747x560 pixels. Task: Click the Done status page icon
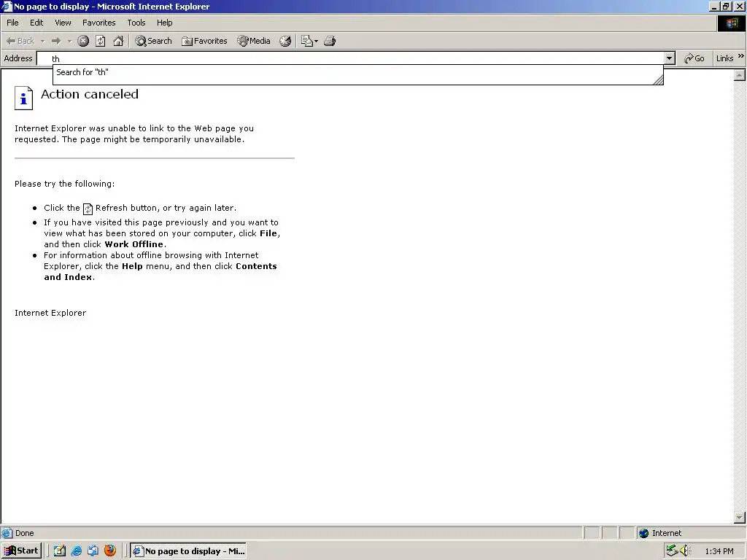(7, 533)
